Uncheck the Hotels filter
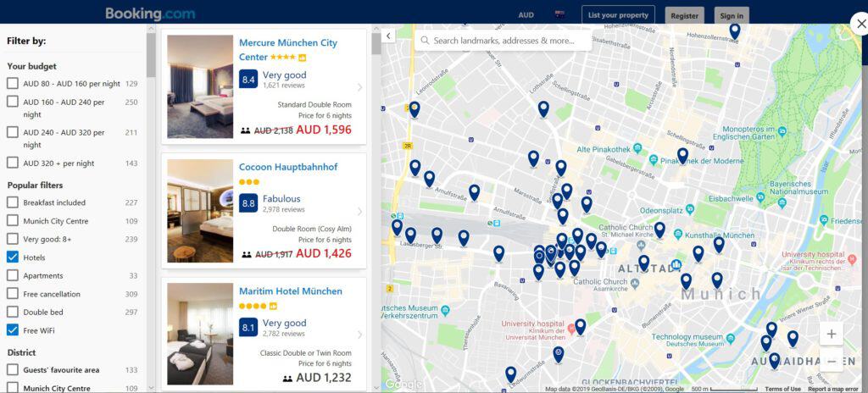Screen dimensions: 868x393 coord(12,257)
